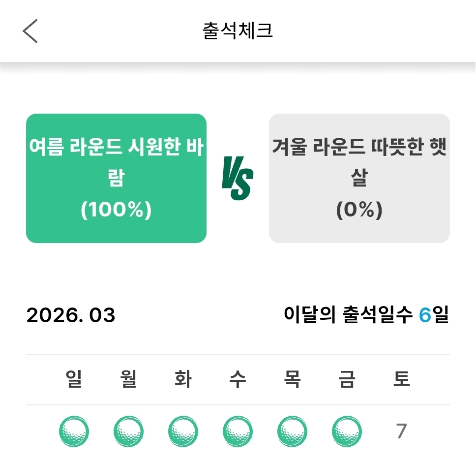Tap the back arrow icon
Image resolution: width=476 pixels, height=461 pixels.
pos(30,31)
